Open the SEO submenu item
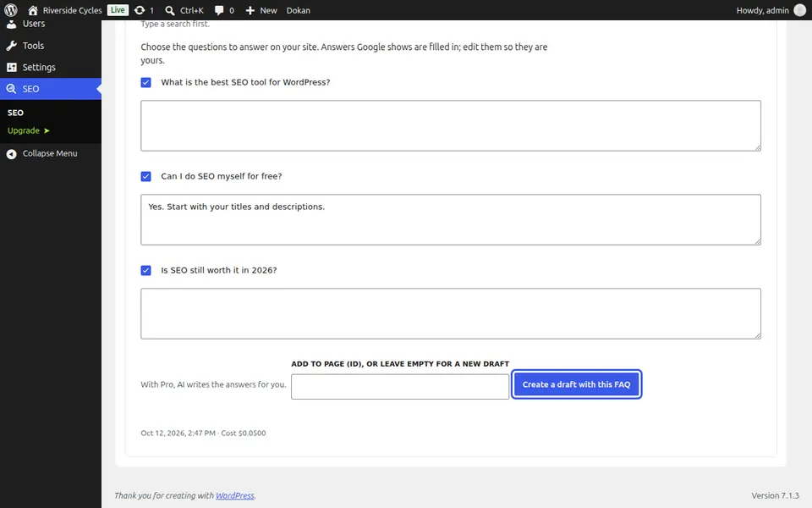This screenshot has width=812, height=508. click(x=15, y=113)
